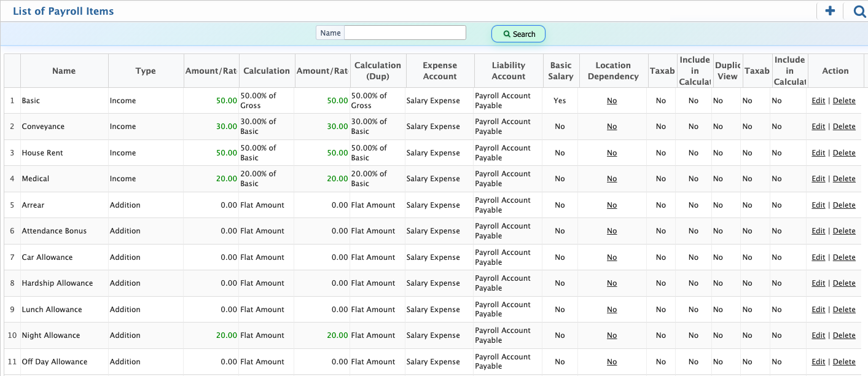Sort by the Name column header
The height and width of the screenshot is (376, 868).
pyautogui.click(x=64, y=71)
